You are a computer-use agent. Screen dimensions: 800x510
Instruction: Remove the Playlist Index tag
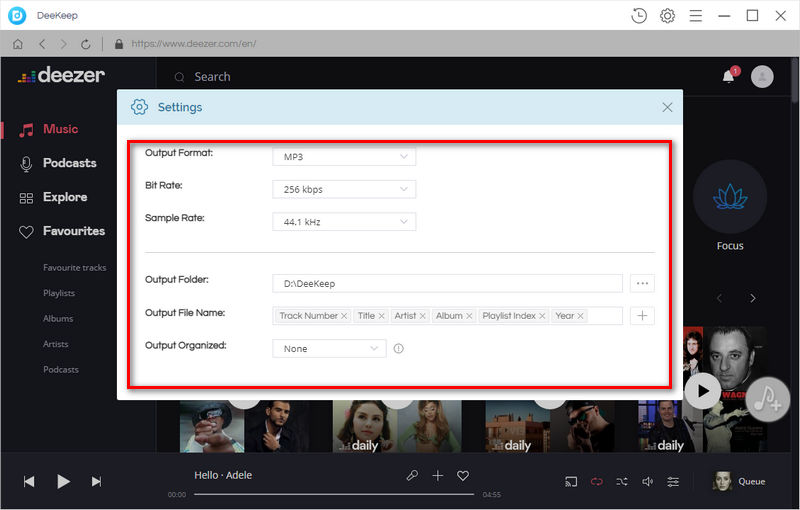pos(542,316)
